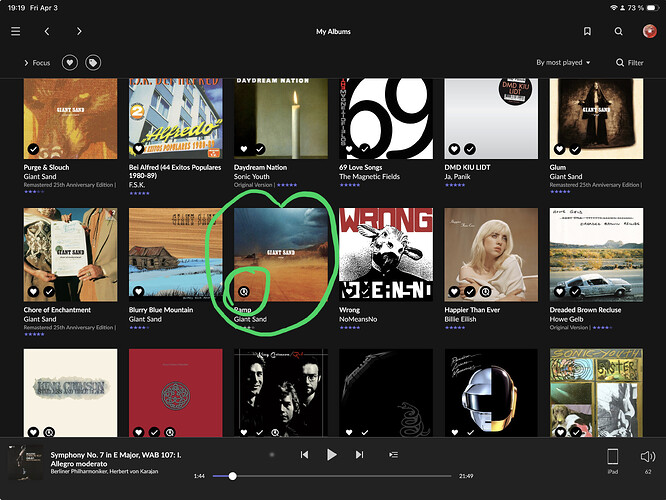Image resolution: width=666 pixels, height=500 pixels.
Task: Toggle favorite heart on Happier Than Ever
Action: point(454,292)
